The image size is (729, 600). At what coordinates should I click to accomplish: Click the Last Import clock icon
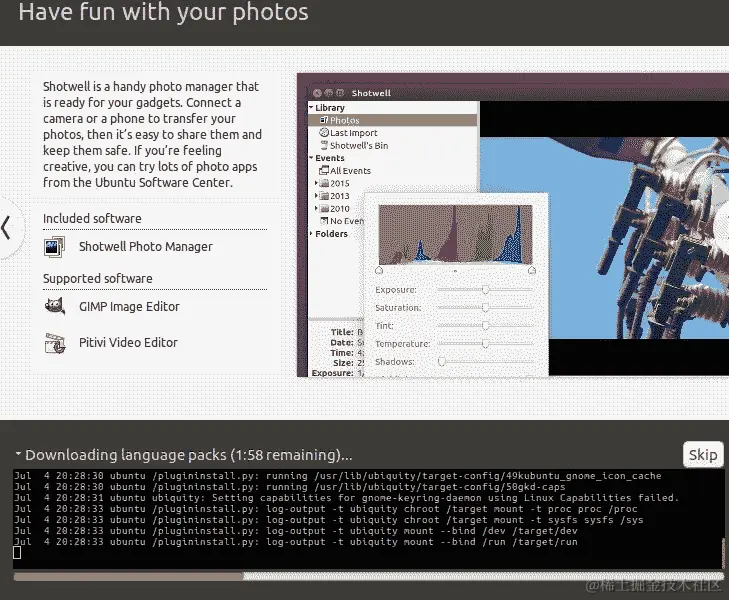pos(324,132)
